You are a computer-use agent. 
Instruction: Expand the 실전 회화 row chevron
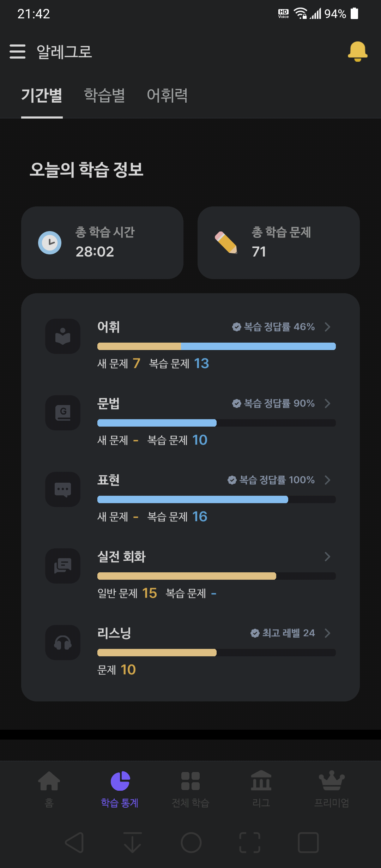(x=327, y=556)
